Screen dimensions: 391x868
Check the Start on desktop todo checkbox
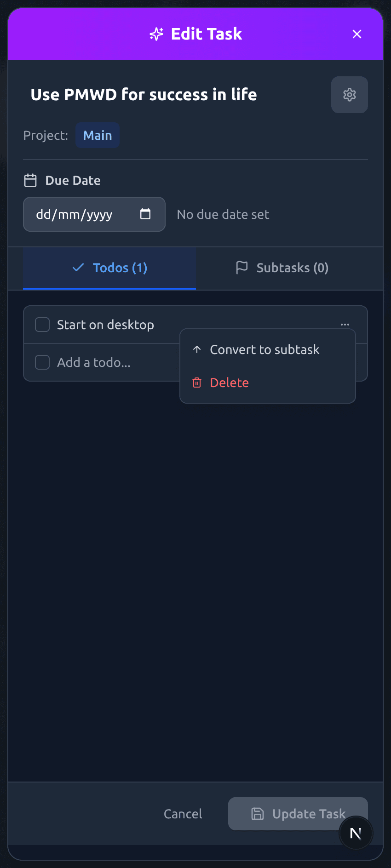[42, 325]
